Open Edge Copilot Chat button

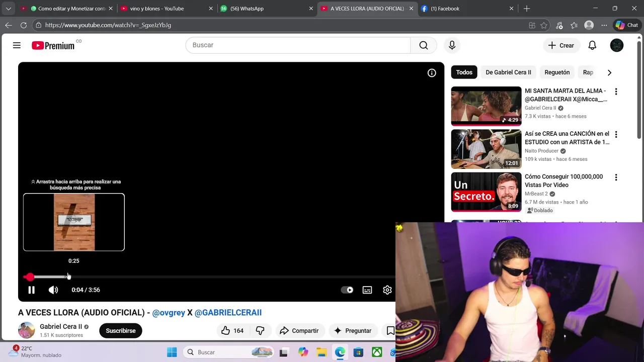tap(626, 25)
